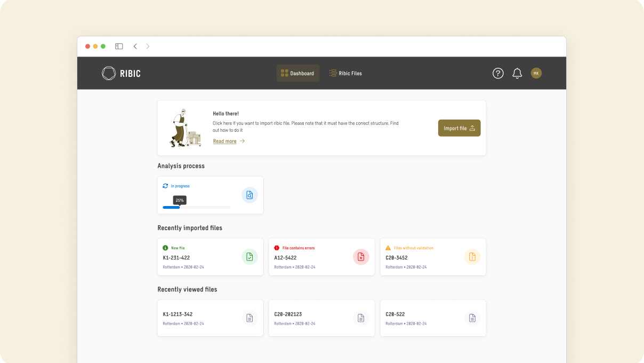This screenshot has width=644, height=363.
Task: Click the upload icon in Import file
Action: [x=472, y=128]
